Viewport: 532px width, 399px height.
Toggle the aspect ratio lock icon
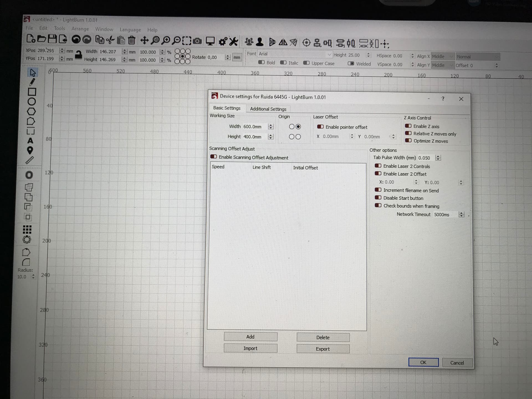[79, 55]
